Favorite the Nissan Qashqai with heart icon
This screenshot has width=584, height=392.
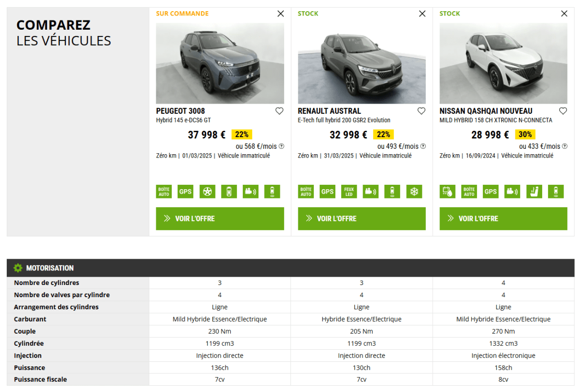click(x=563, y=111)
